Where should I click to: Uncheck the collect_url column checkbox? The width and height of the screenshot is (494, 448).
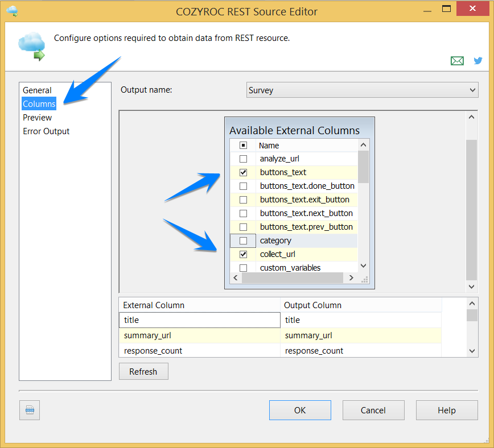[243, 254]
